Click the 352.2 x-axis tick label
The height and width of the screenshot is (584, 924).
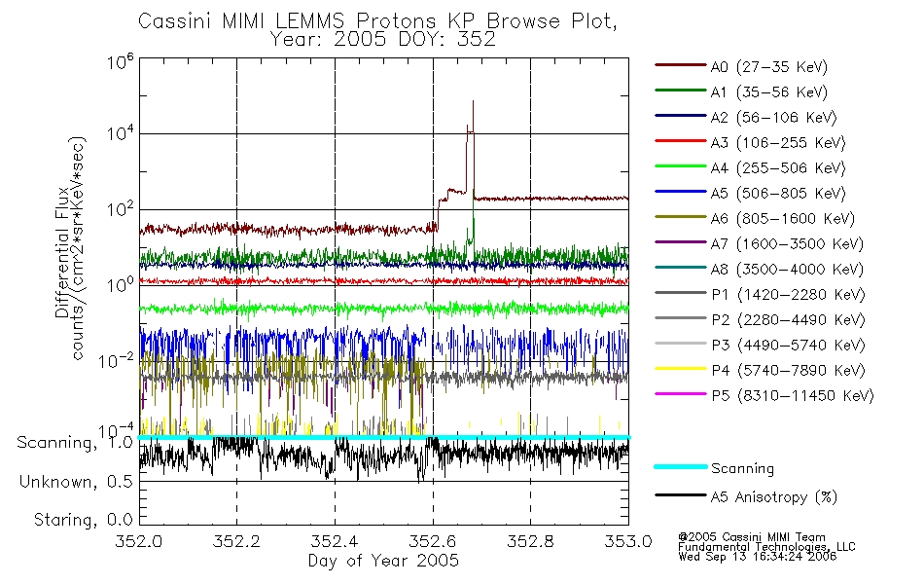click(236, 541)
